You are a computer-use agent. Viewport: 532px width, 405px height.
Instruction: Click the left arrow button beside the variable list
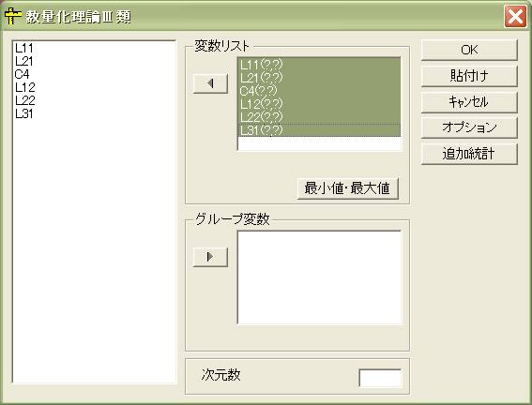210,83
